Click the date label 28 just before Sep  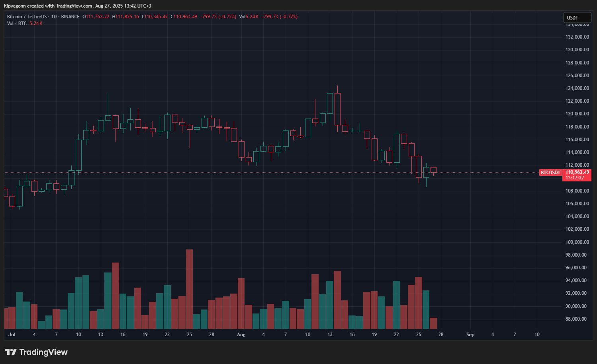pyautogui.click(x=441, y=335)
